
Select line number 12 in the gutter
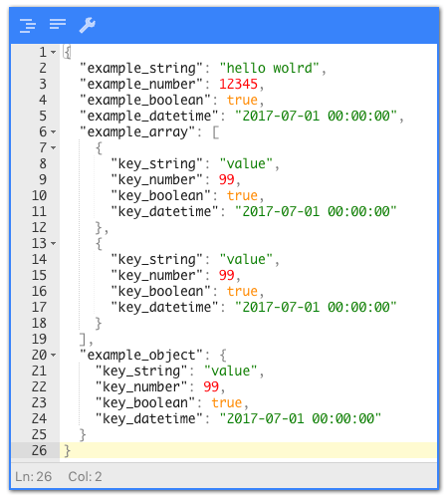39,227
